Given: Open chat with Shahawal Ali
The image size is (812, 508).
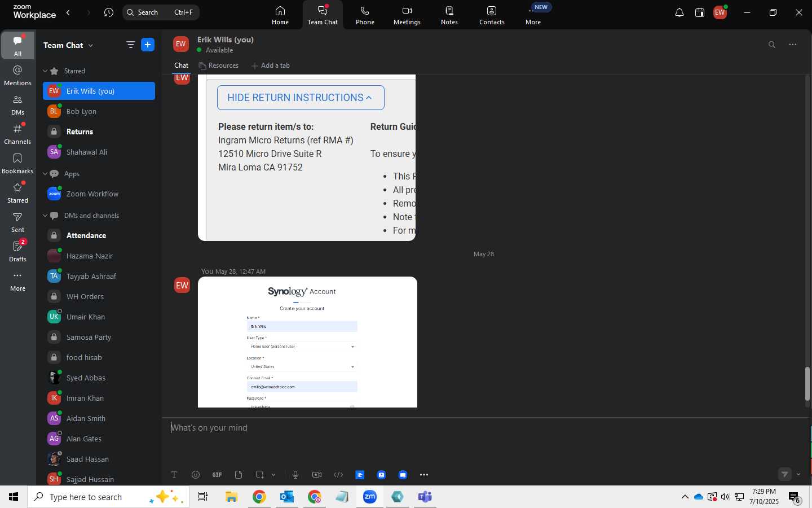Looking at the screenshot, I should 99,152.
